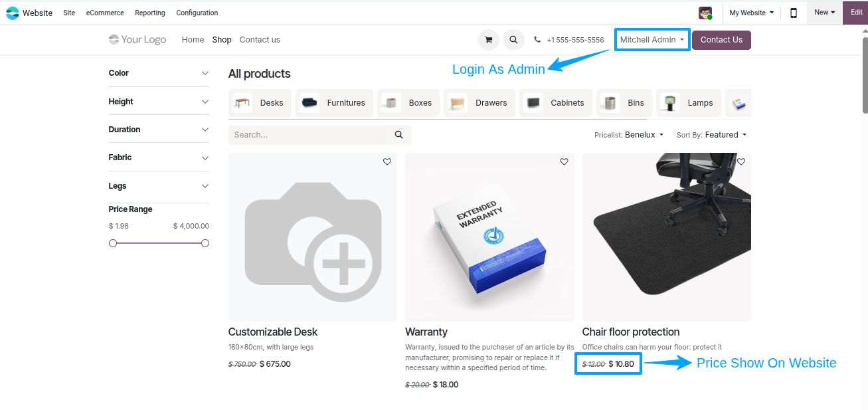The image size is (868, 410).
Task: Click the $ 4,000.00 maximum price value
Action: 191,226
